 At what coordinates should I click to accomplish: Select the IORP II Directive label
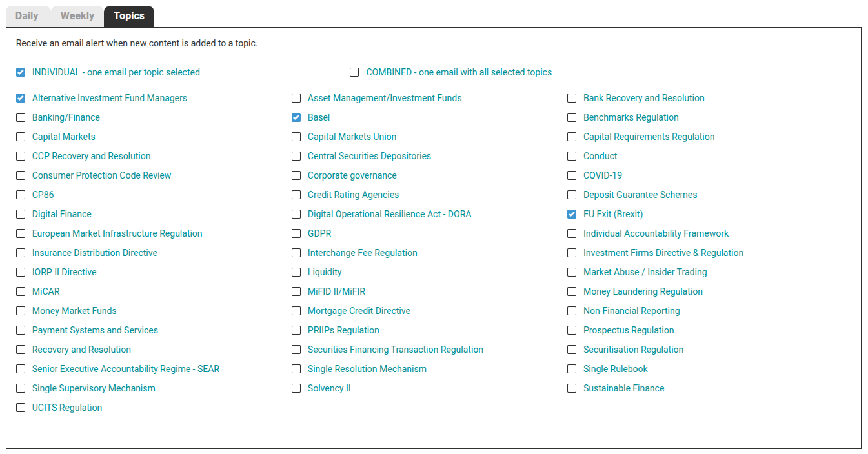pos(65,272)
